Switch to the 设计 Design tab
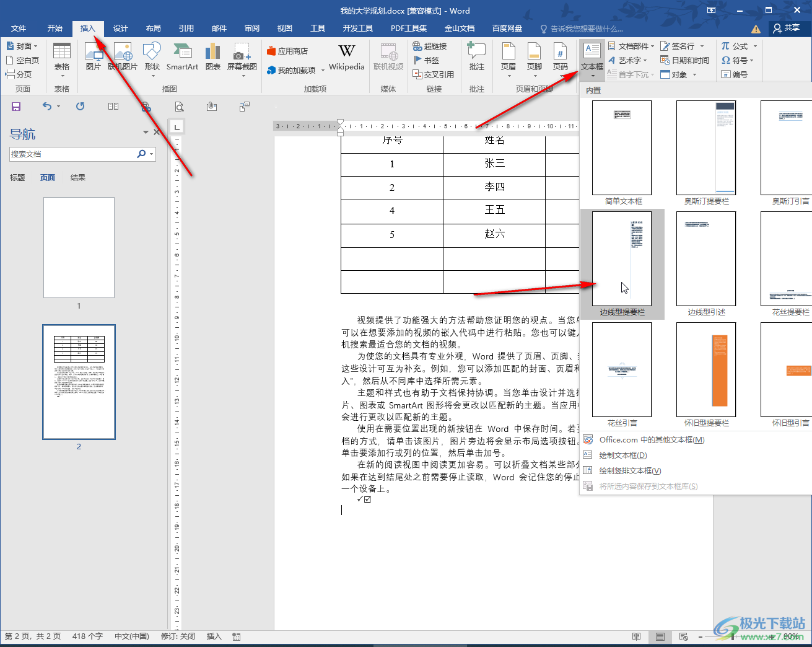Screen dimensions: 812x647 pos(121,29)
